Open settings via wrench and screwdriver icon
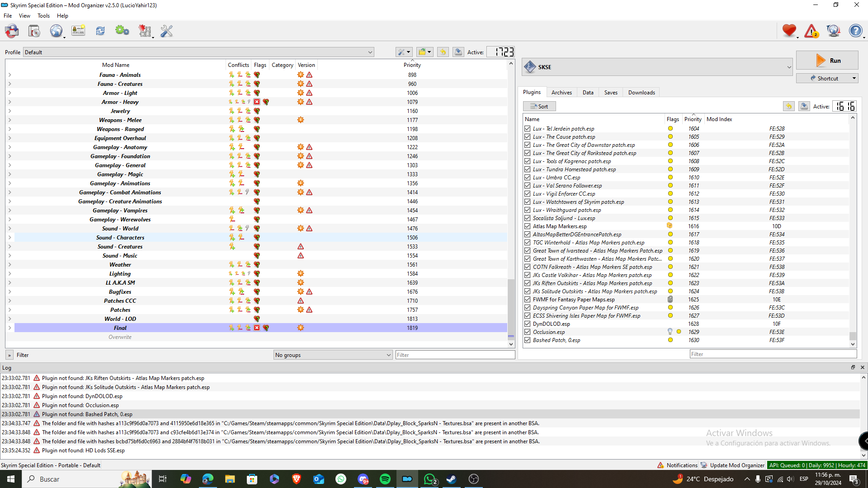 pyautogui.click(x=167, y=31)
